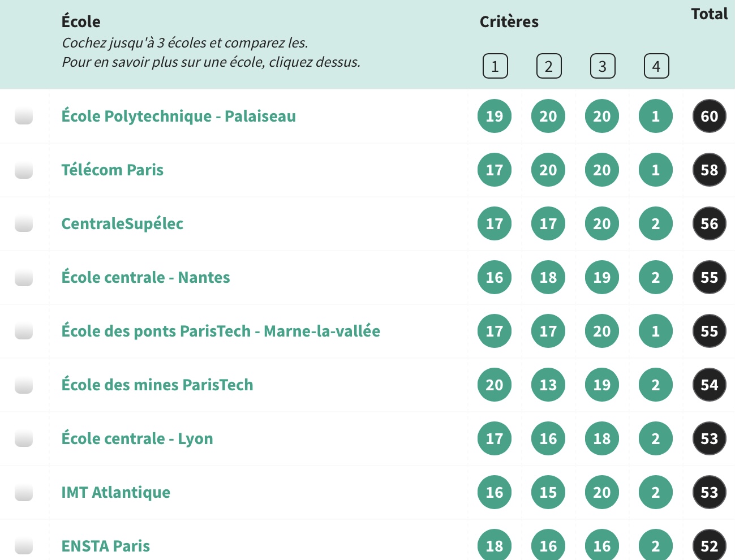The height and width of the screenshot is (560, 735).
Task: Click Télécom Paris total score badge 58
Action: [709, 170]
